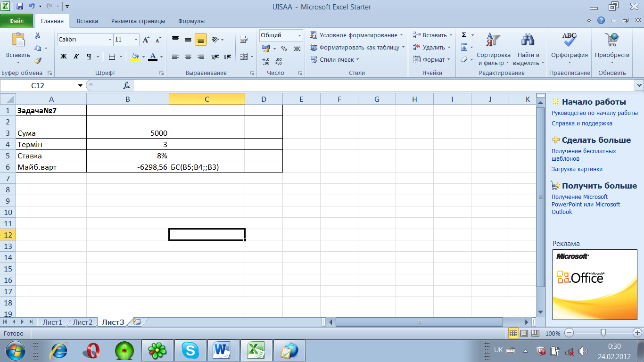Image resolution: width=644 pixels, height=362 pixels.
Task: Click the Paste (Вставить) clipboard icon
Action: (x=18, y=40)
